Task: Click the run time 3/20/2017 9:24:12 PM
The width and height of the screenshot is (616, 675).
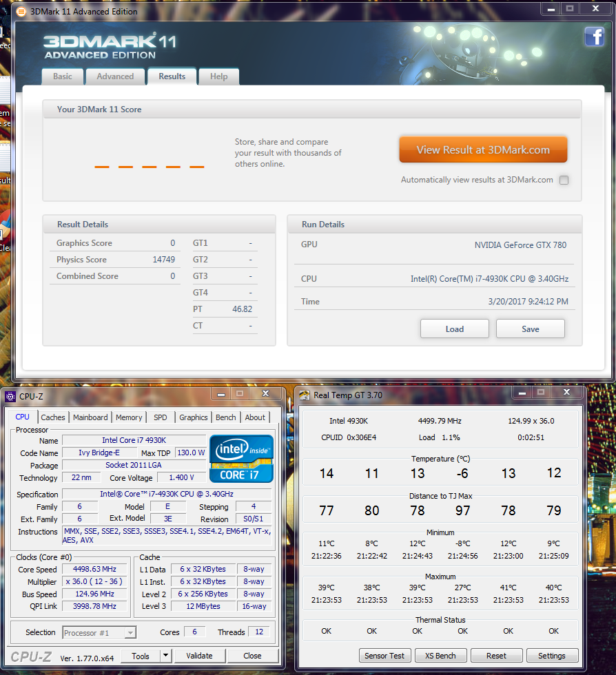Action: 528,302
